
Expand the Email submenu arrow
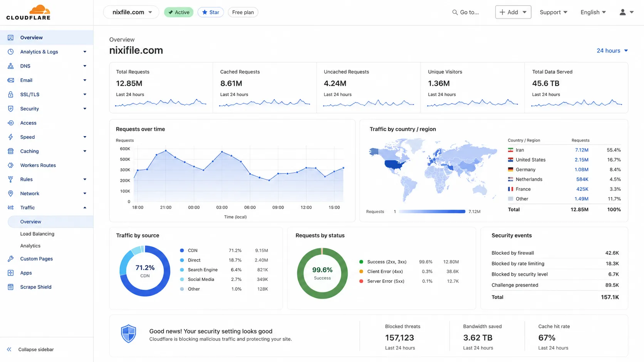pyautogui.click(x=85, y=80)
